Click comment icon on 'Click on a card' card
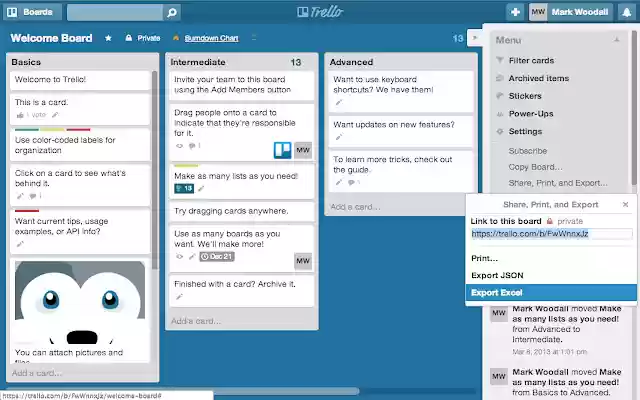This screenshot has width=640, height=400. pos(33,196)
